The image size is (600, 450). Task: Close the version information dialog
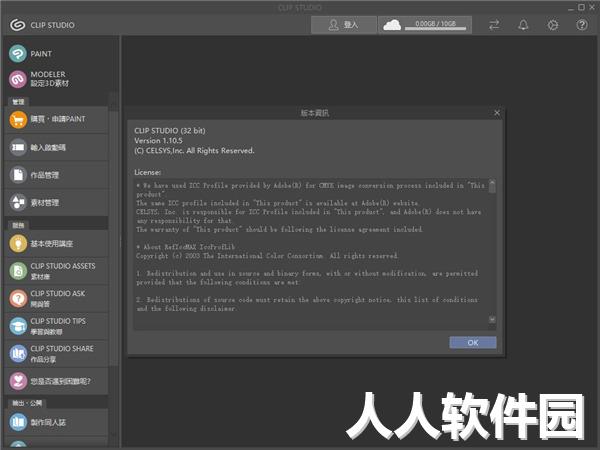coord(497,113)
